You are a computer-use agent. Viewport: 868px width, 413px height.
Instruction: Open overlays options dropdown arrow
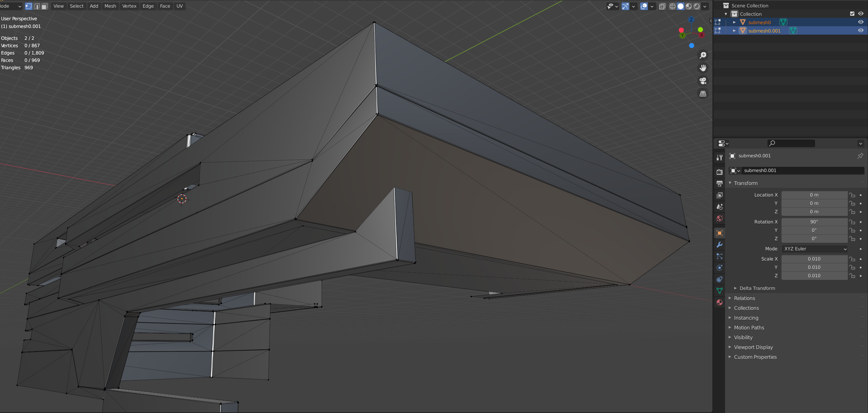pyautogui.click(x=652, y=6)
